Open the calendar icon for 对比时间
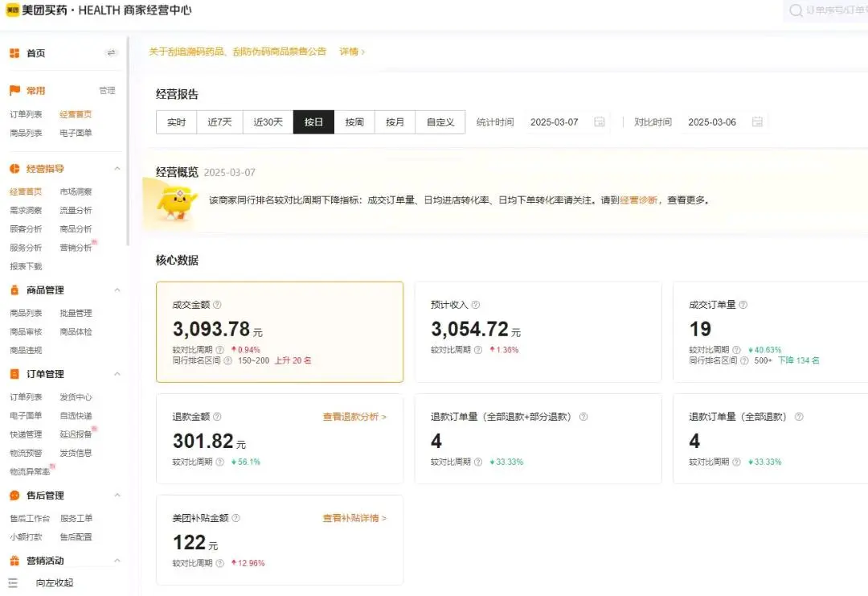868x596 pixels. [757, 122]
